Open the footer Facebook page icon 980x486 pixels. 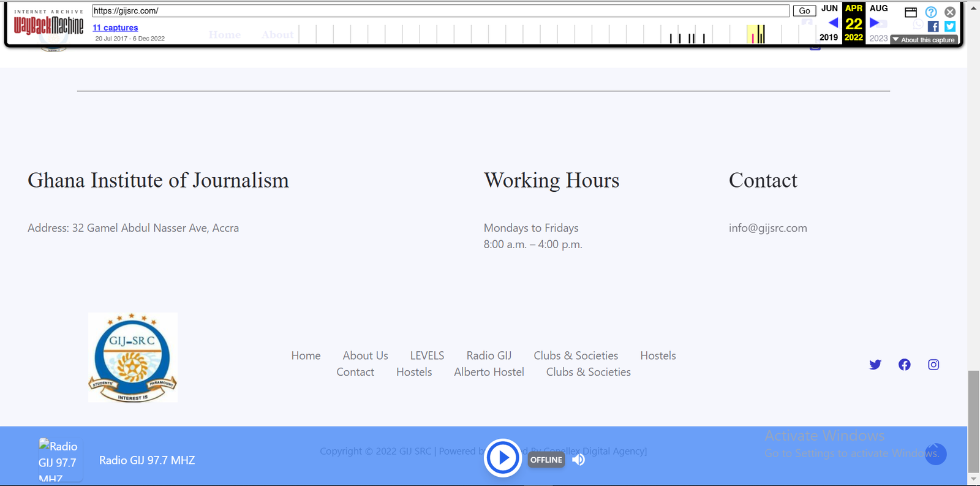[x=904, y=365]
